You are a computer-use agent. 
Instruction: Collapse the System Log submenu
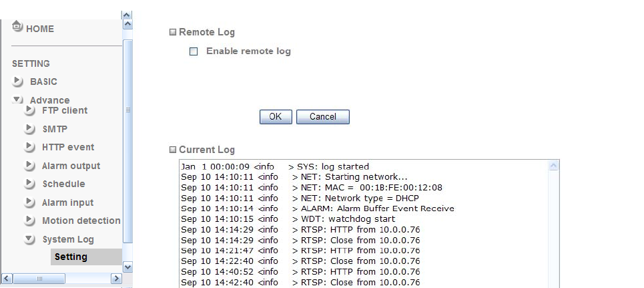30,239
